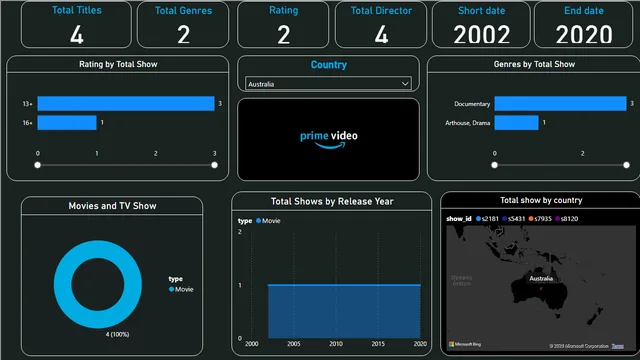Click the Country dropdown chevron arrow
The image size is (640, 360).
pyautogui.click(x=405, y=84)
